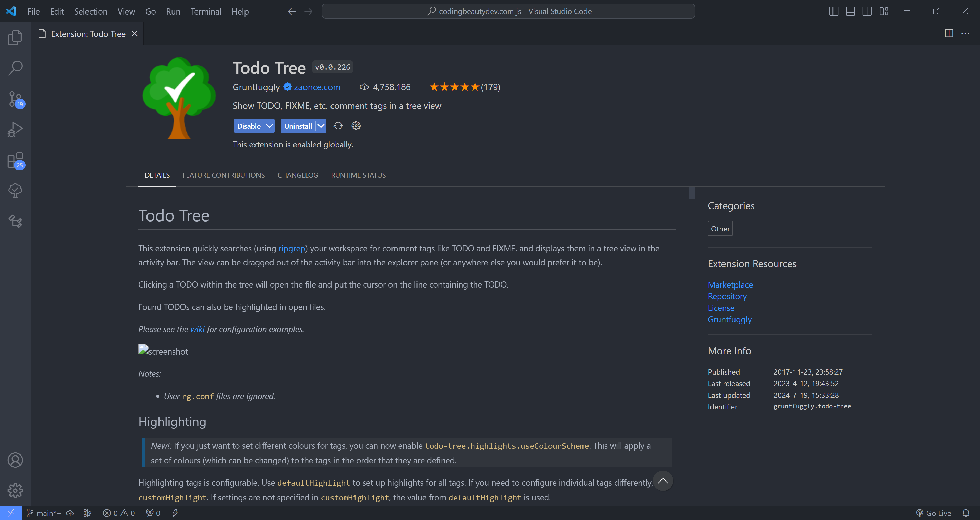Toggle the wiki configuration link

point(197,329)
